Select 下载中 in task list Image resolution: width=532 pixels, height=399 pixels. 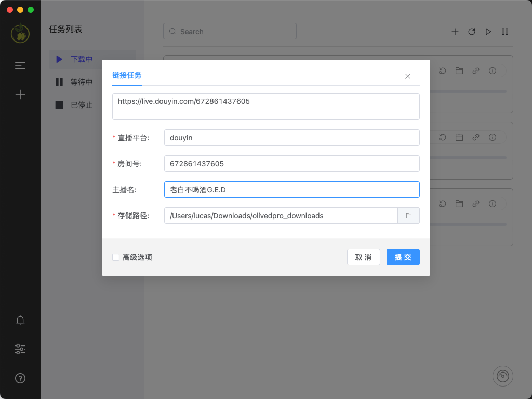(82, 59)
